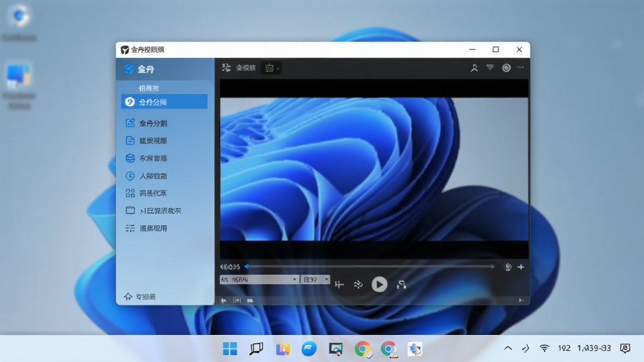Click the taskbar clock showing 1,439-93
The height and width of the screenshot is (362, 644).
tap(594, 348)
